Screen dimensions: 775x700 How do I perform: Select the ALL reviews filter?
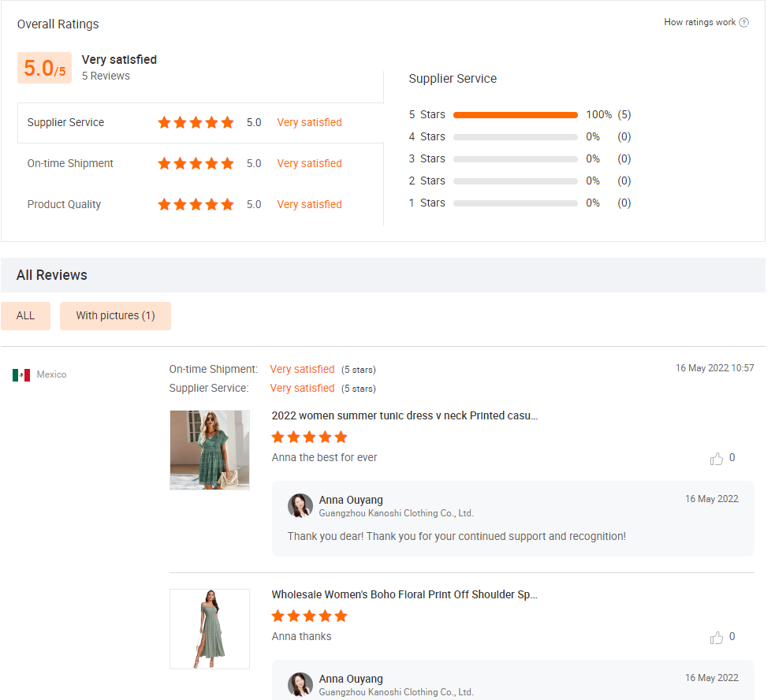point(26,316)
